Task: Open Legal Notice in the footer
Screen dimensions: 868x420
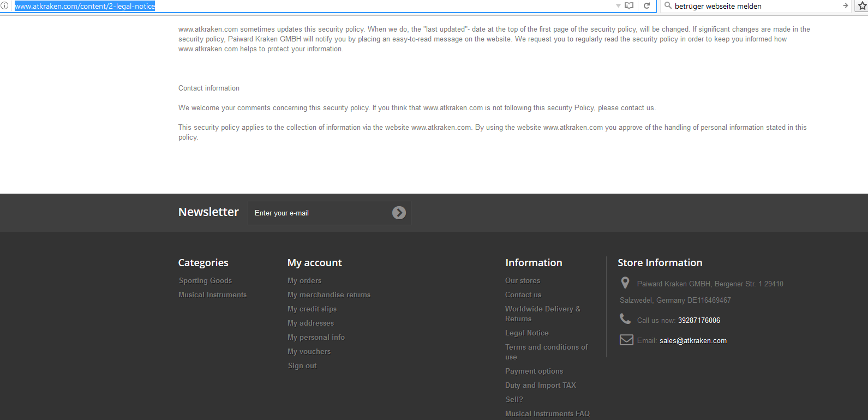Action: click(526, 333)
